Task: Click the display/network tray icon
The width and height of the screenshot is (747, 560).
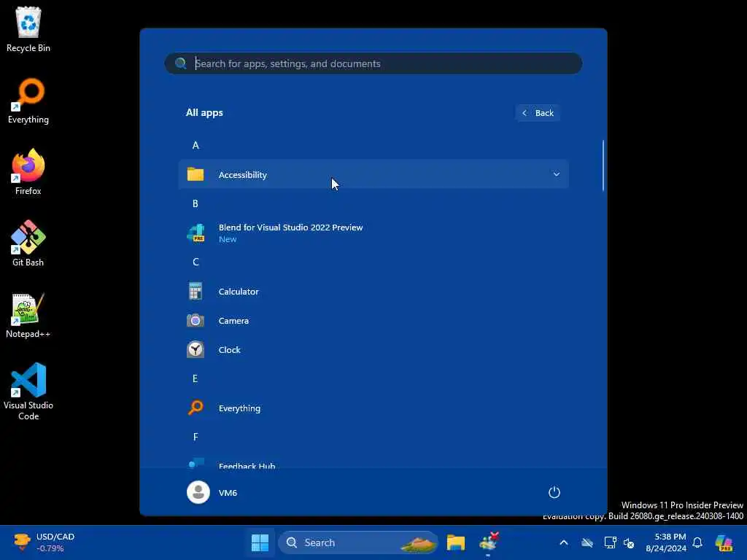Action: coord(610,542)
